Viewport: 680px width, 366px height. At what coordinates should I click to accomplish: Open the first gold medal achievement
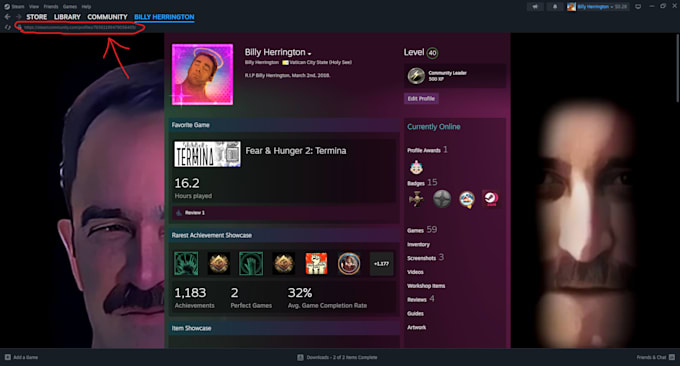coord(219,264)
